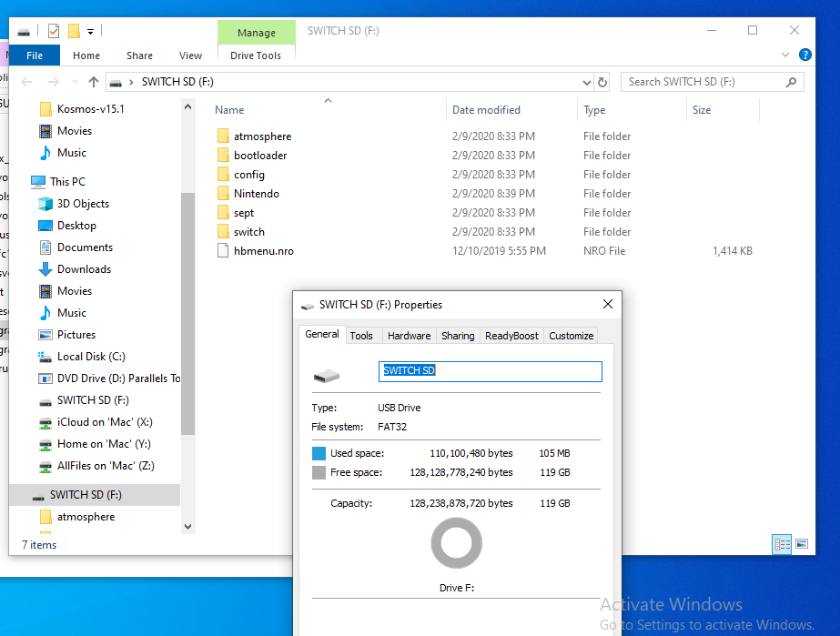Image resolution: width=840 pixels, height=636 pixels.
Task: Select the hbmenu.nro file icon
Action: tap(223, 251)
